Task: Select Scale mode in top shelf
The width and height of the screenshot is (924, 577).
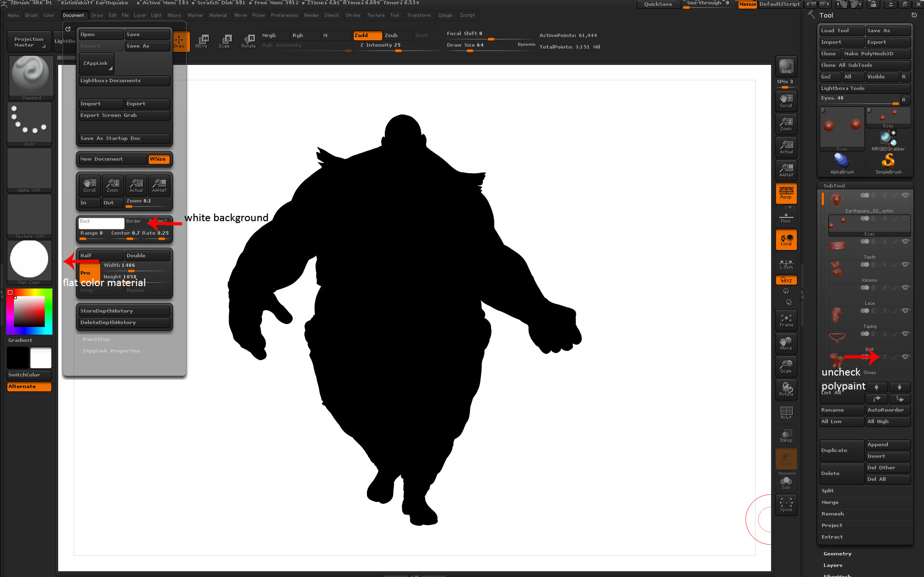Action: [225, 41]
